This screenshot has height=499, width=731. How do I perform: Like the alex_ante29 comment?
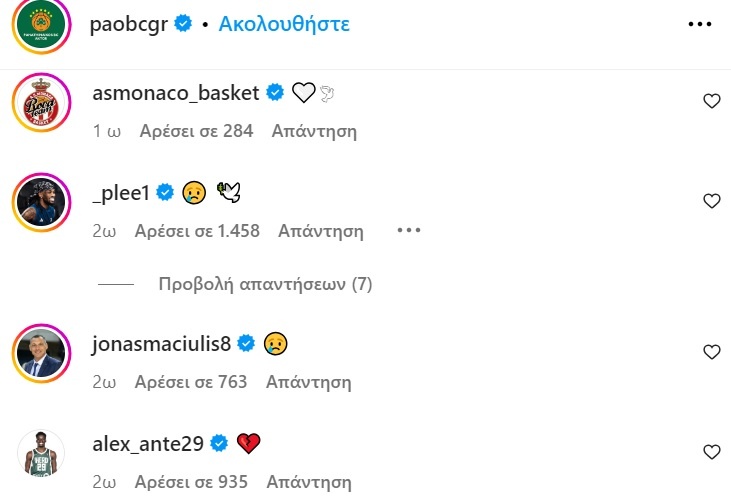point(712,452)
